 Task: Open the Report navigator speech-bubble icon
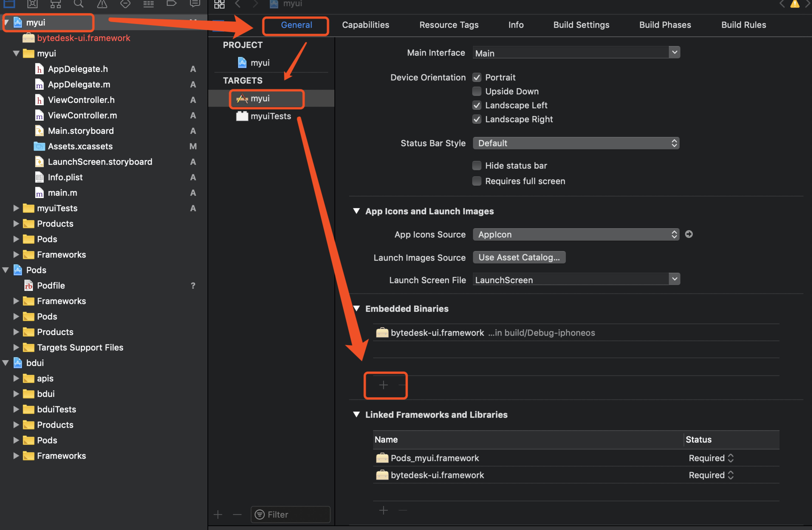195,3
